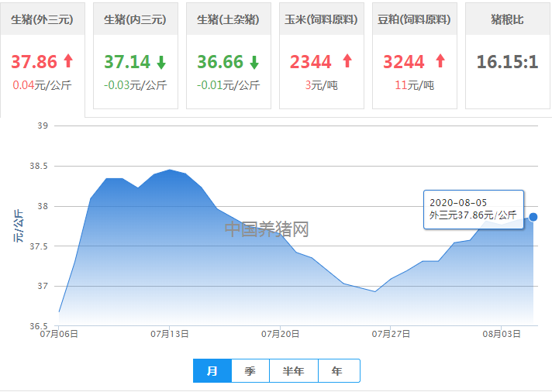Image resolution: width=552 pixels, height=392 pixels.
Task: Click the 16.15:1 ratio value
Action: pos(507,62)
